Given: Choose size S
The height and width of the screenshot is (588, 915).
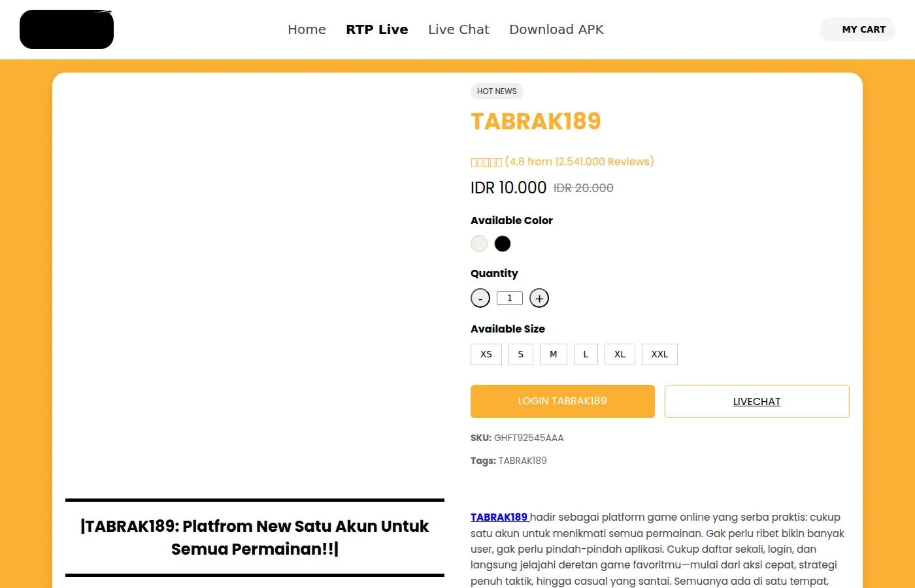Looking at the screenshot, I should [521, 354].
